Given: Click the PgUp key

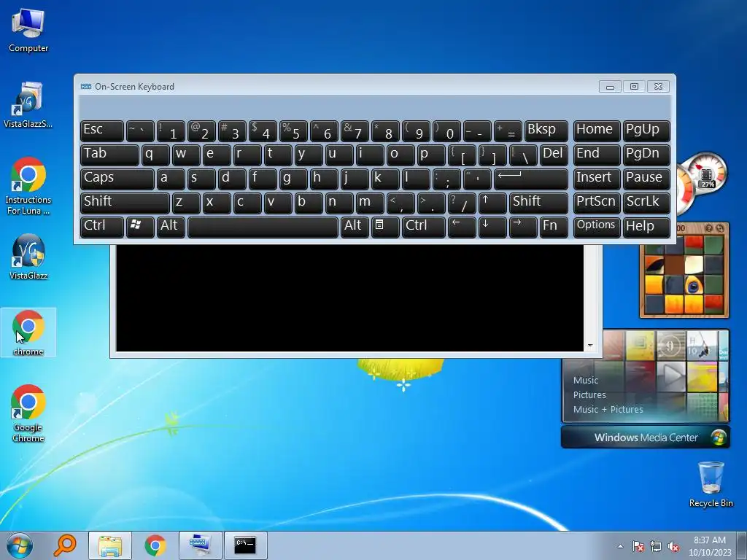Looking at the screenshot, I should point(646,131).
